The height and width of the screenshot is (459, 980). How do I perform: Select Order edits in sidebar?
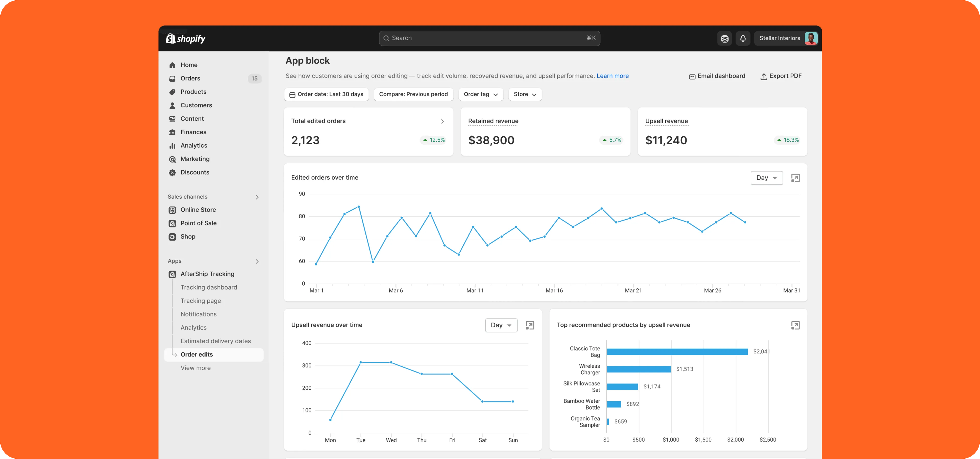click(214, 354)
